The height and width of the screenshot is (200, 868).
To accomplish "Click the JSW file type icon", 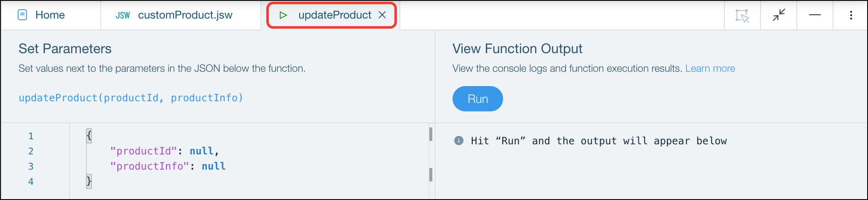I will click(123, 16).
